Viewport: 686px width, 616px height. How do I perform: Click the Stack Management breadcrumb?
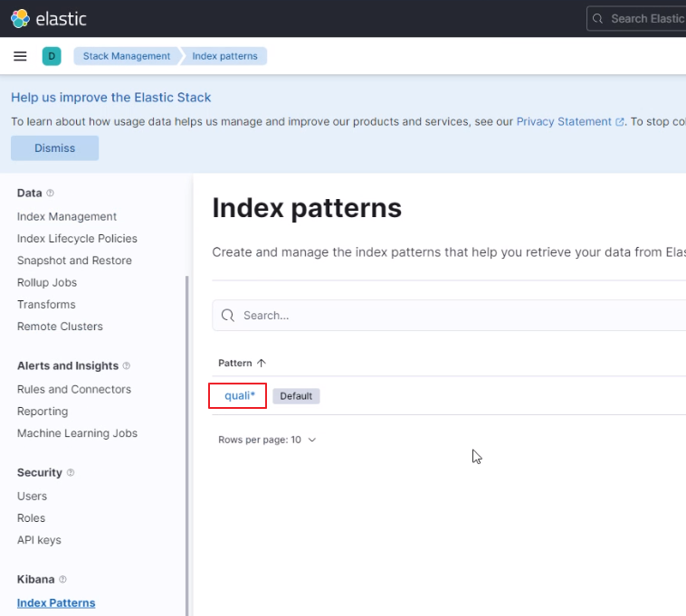tap(127, 56)
